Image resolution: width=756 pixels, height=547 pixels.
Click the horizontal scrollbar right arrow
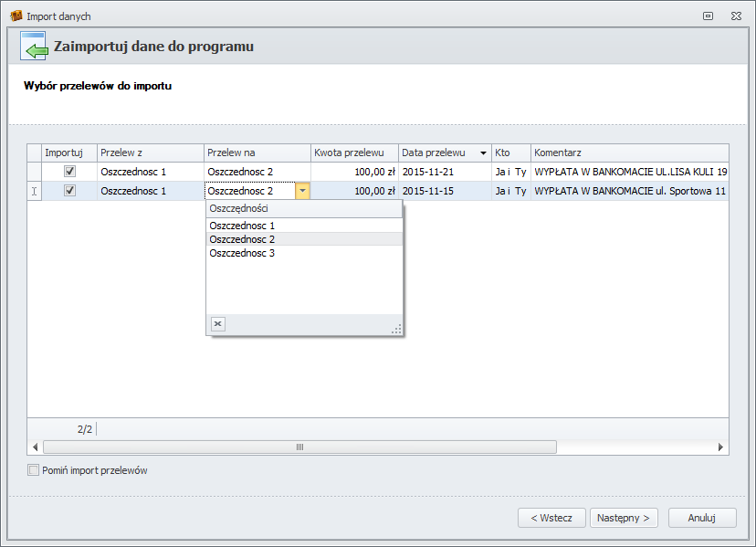coord(720,447)
